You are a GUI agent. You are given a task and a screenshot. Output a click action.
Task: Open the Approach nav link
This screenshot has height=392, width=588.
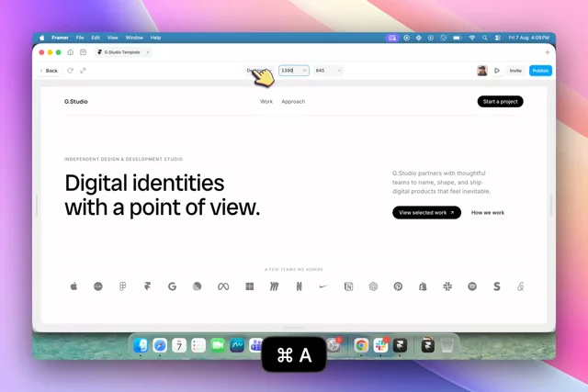click(293, 102)
